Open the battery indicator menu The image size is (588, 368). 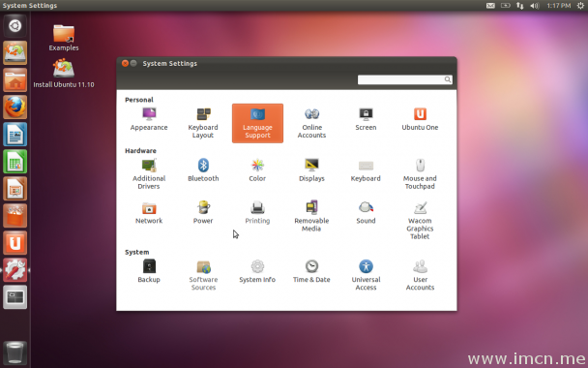(506, 6)
